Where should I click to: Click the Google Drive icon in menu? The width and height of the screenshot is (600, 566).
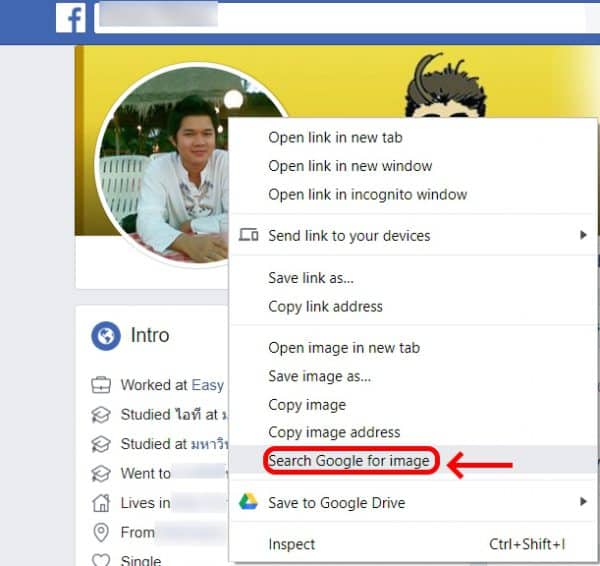248,502
